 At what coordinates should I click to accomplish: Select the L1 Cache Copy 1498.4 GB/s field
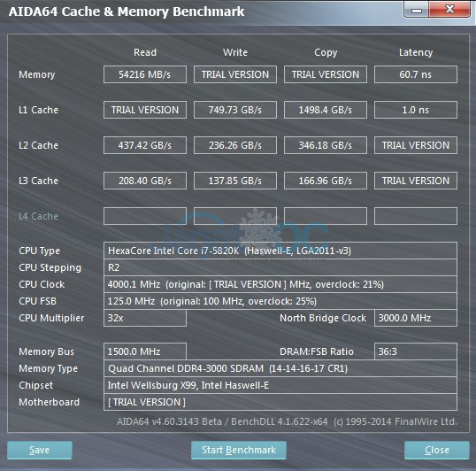pos(326,110)
